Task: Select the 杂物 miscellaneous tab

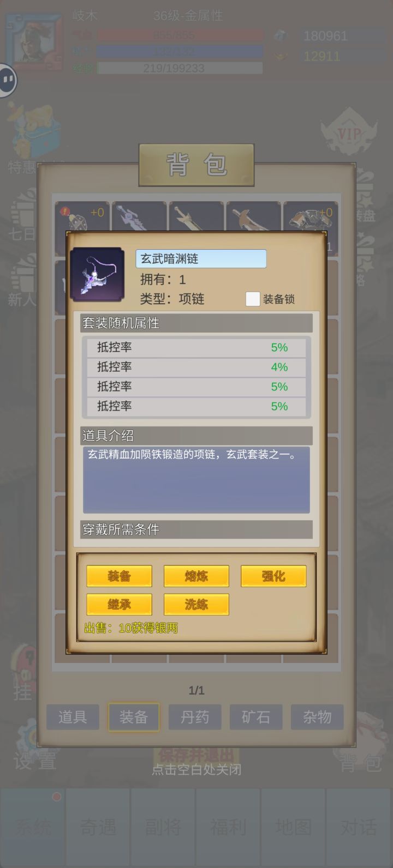Action: [317, 716]
